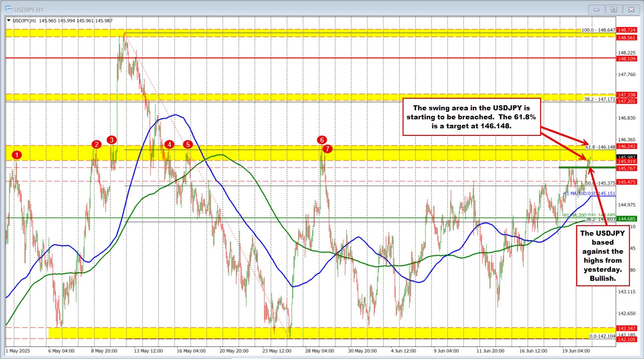Select the bullish yesterday-highs annotation box
The image size is (644, 359).
(602, 256)
